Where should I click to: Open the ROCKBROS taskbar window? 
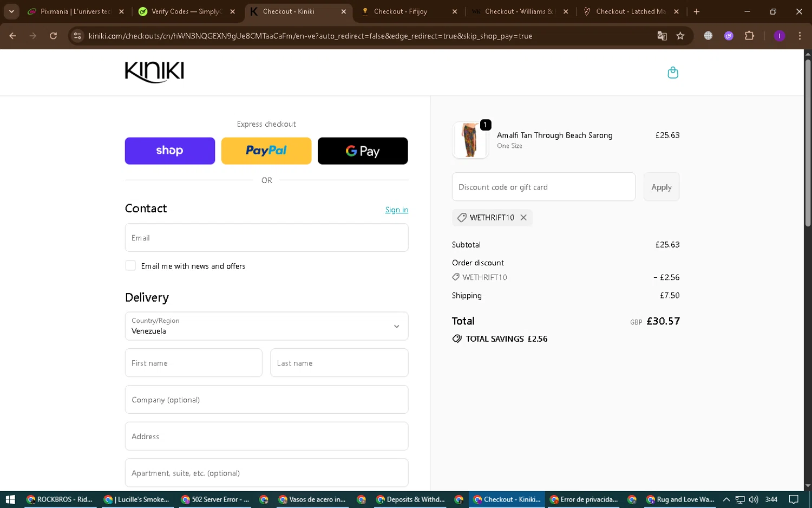[x=59, y=499]
